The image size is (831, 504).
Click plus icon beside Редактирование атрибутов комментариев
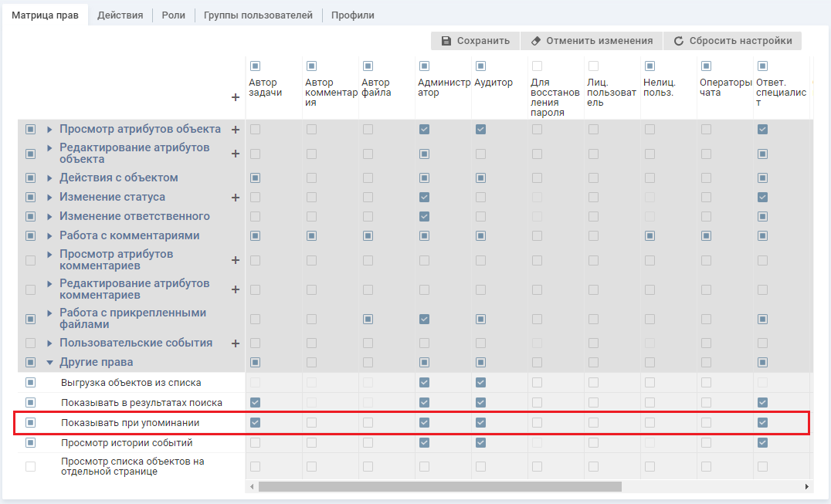tap(236, 289)
